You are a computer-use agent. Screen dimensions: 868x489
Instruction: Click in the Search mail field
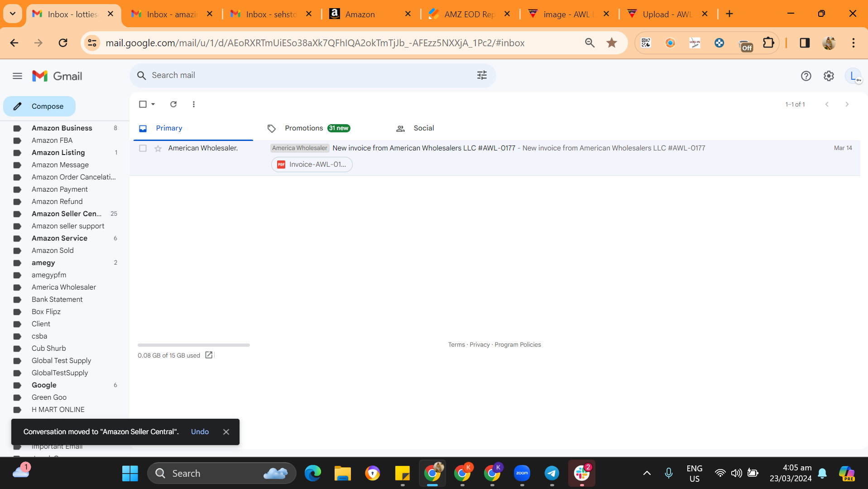click(312, 75)
